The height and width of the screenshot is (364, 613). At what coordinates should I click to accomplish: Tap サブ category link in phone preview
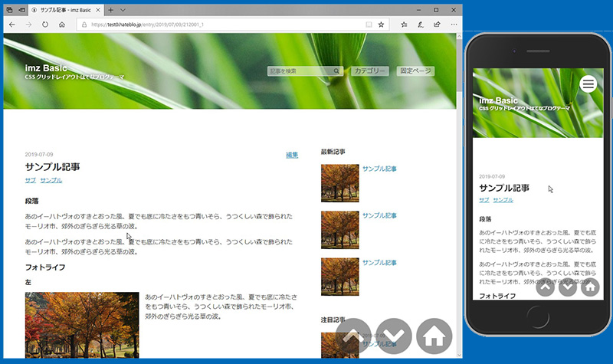click(x=484, y=200)
